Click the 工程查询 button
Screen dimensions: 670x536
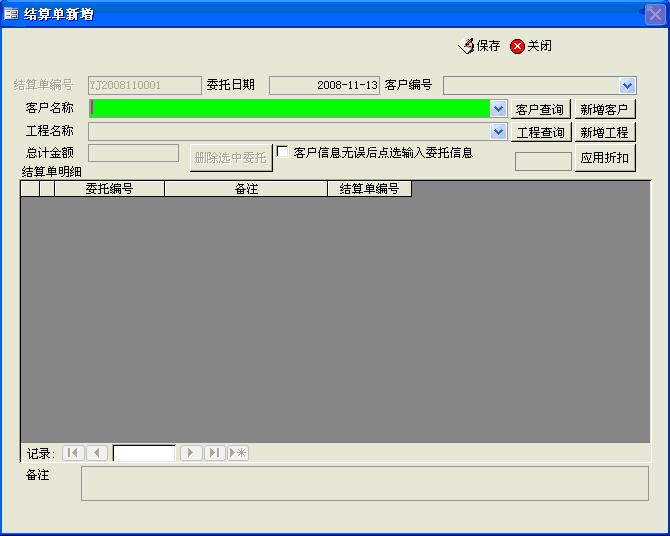coord(541,132)
